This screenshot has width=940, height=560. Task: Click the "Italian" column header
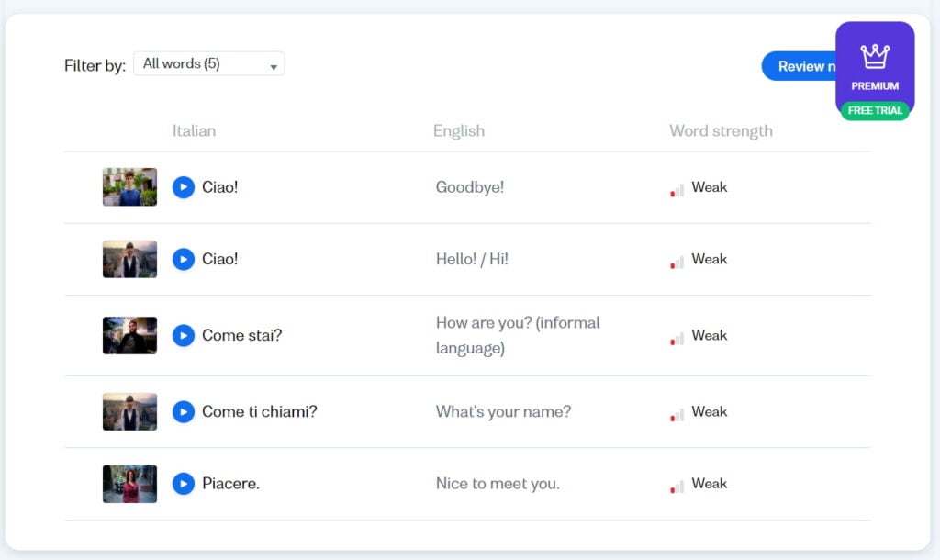coord(194,130)
